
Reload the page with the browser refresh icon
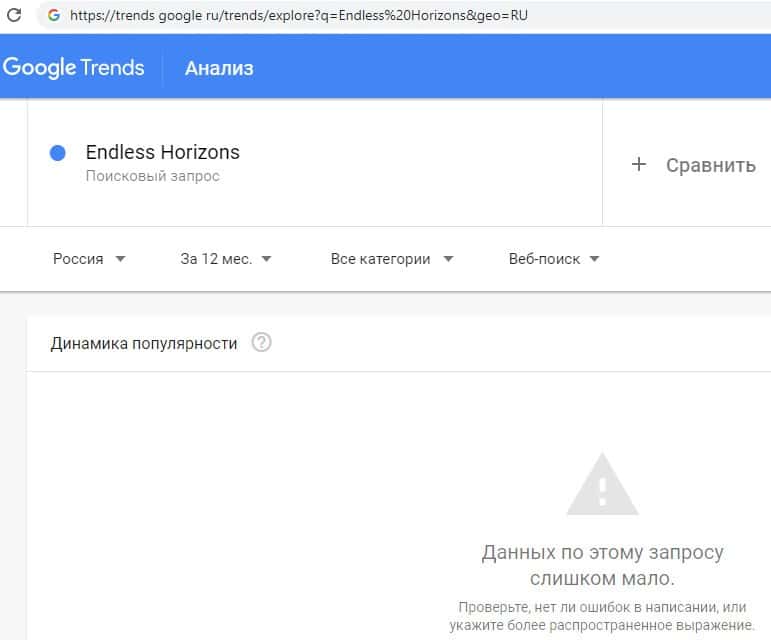(x=14, y=15)
